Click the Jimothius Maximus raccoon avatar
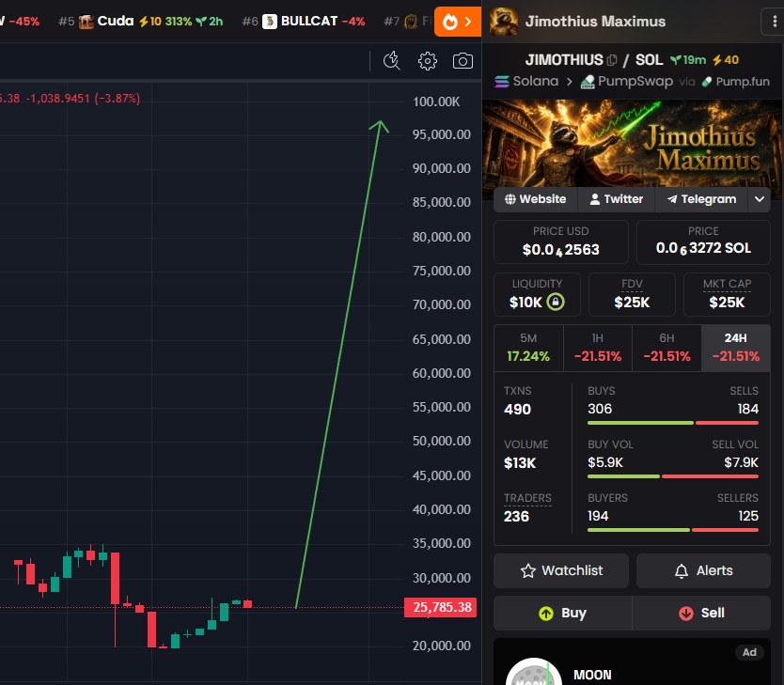This screenshot has width=784, height=685. coord(504,22)
